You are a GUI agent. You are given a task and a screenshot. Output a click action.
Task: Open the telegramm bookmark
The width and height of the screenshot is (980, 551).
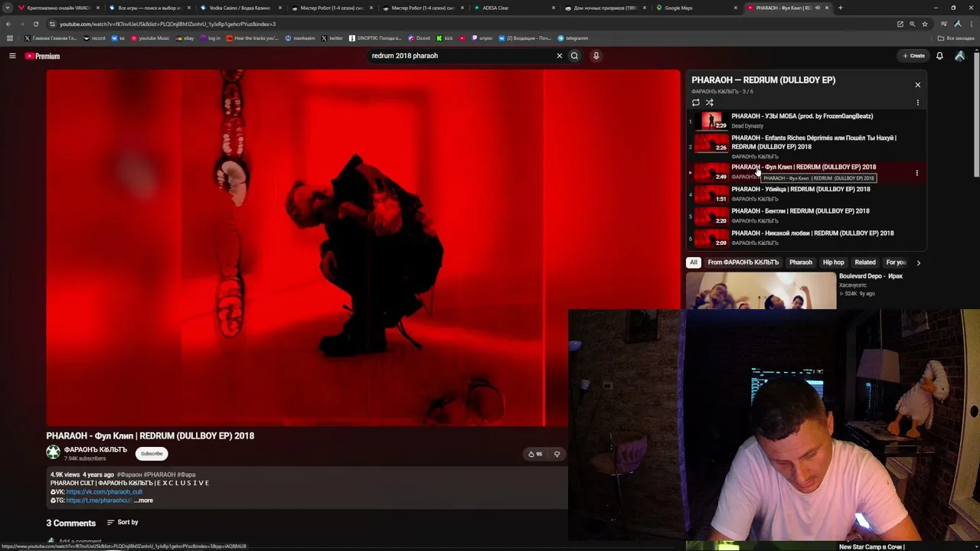pos(573,38)
